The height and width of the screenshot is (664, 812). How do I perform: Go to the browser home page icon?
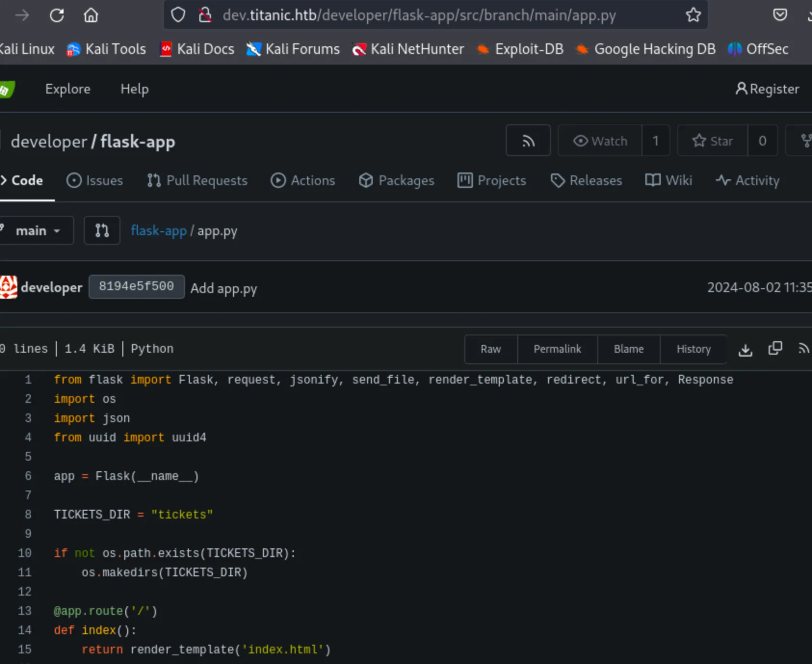tap(91, 15)
